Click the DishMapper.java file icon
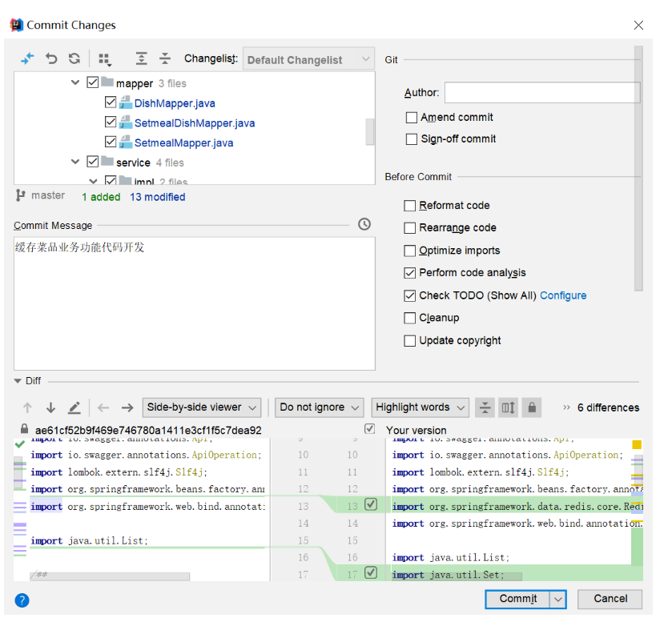This screenshot has width=672, height=630. pyautogui.click(x=125, y=102)
